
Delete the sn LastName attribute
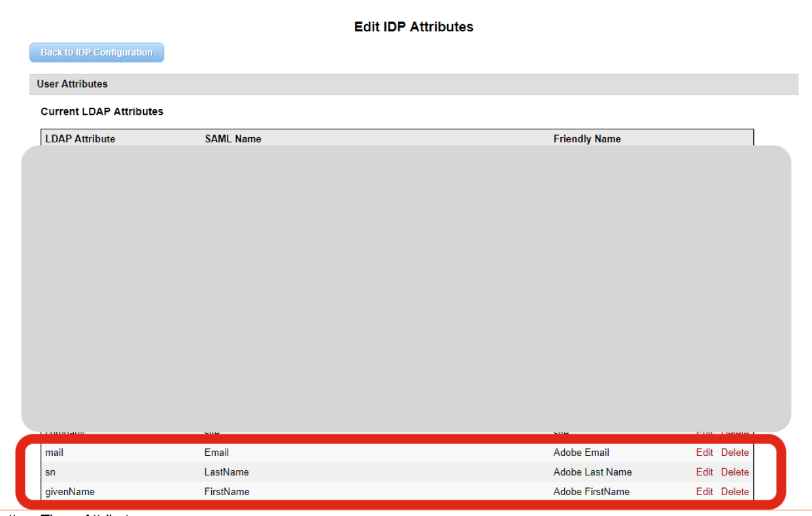pyautogui.click(x=734, y=472)
